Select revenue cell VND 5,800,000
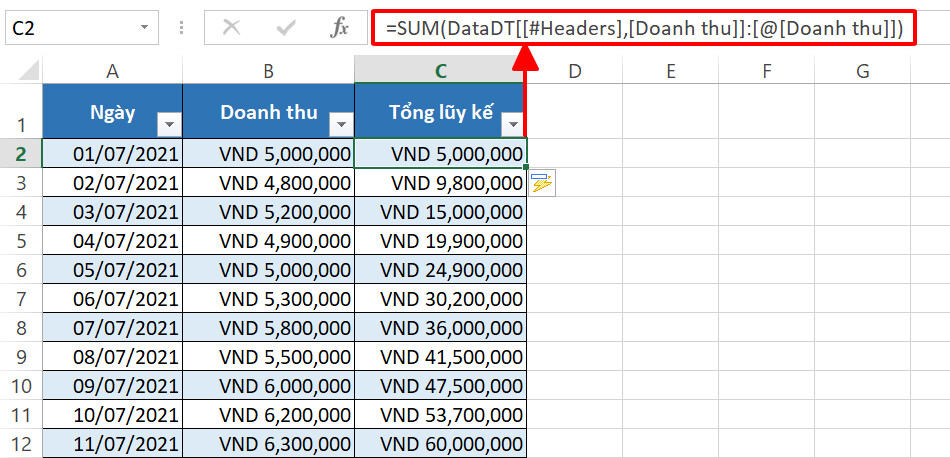 [x=268, y=328]
